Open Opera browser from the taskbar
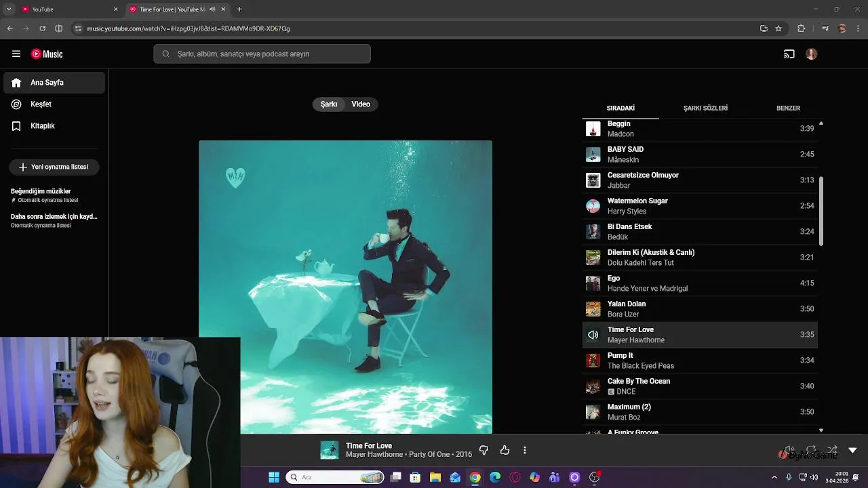Screen dimensions: 868x488 pyautogui.click(x=515, y=477)
